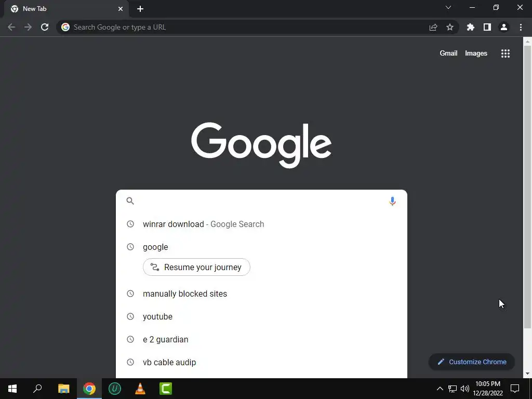Click the share this page icon
Viewport: 532px width, 399px height.
tap(433, 27)
